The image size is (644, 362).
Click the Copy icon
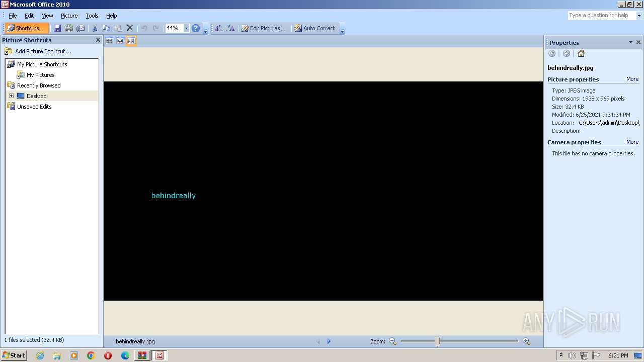(x=106, y=28)
